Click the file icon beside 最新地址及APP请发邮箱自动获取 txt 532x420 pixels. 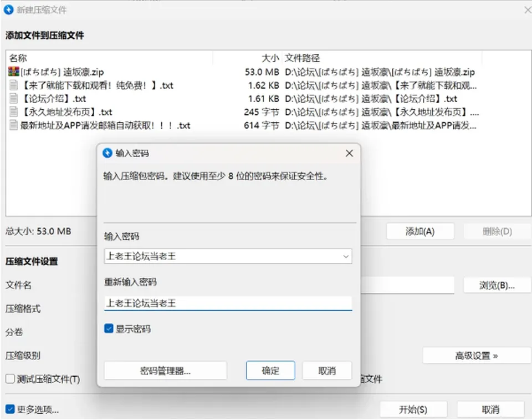[x=13, y=125]
